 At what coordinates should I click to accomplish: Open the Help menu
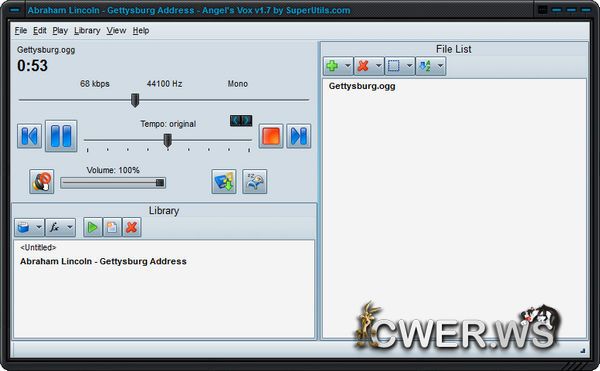(x=141, y=31)
